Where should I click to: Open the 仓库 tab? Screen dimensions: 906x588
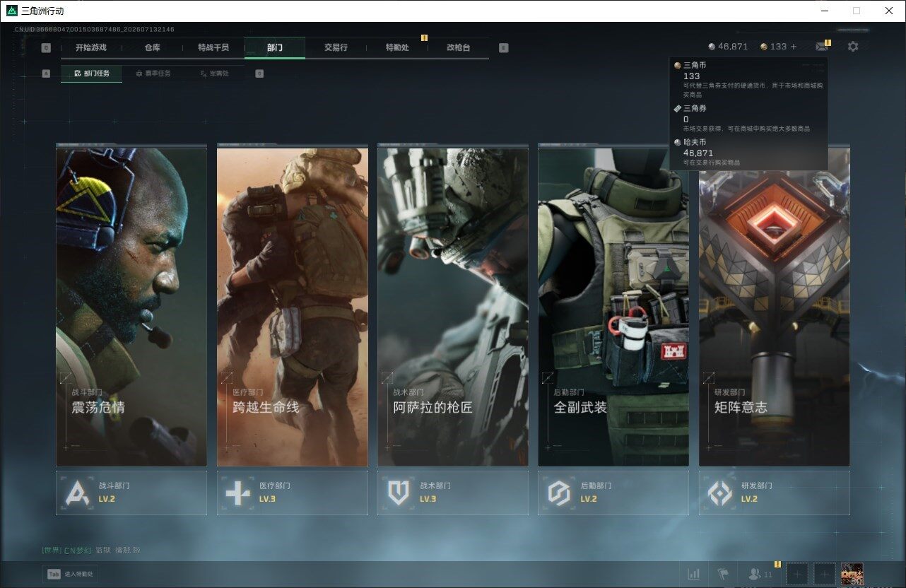(x=152, y=47)
